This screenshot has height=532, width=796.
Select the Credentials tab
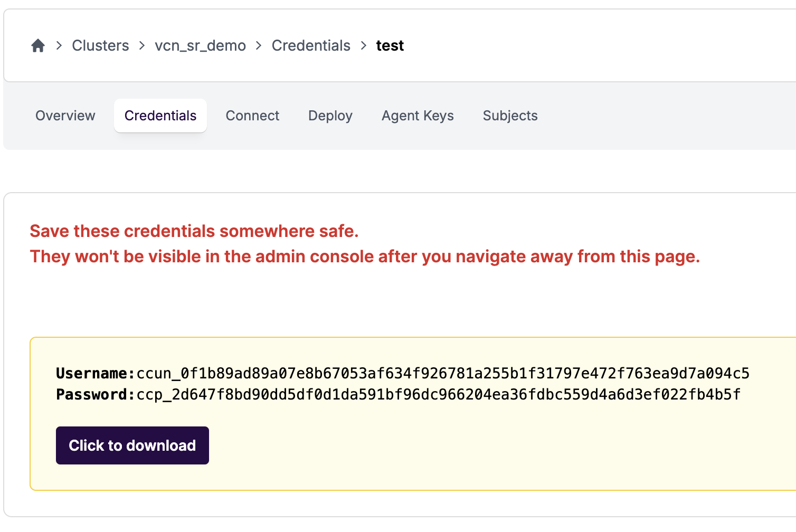[x=160, y=116]
